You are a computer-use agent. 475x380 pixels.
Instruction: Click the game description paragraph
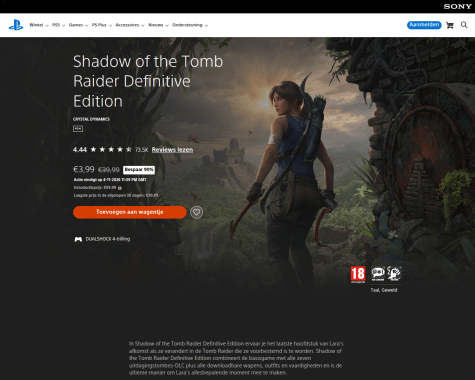[236, 358]
